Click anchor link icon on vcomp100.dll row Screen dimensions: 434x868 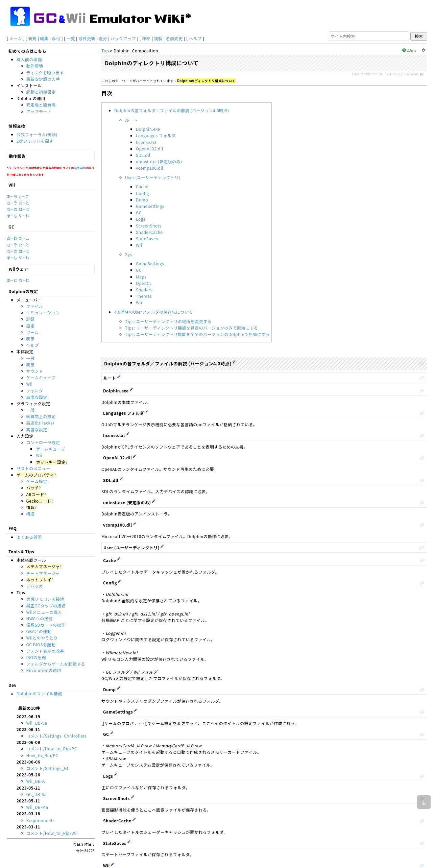pos(422,525)
